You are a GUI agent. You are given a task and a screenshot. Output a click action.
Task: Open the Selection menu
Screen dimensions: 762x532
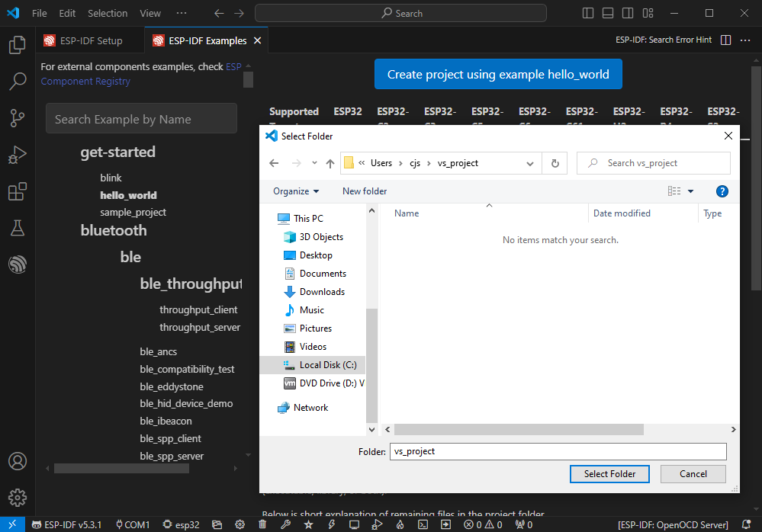pos(108,13)
